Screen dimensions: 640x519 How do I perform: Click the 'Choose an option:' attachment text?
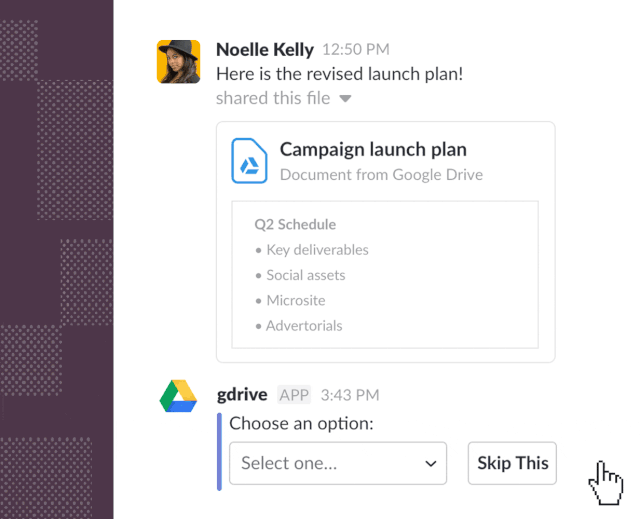[301, 424]
